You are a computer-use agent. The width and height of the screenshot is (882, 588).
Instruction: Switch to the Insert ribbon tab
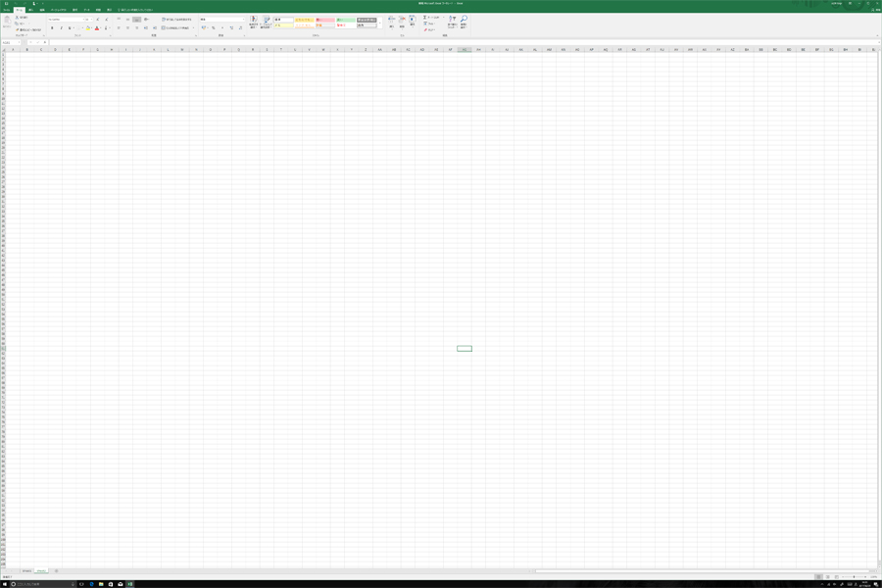coord(30,10)
